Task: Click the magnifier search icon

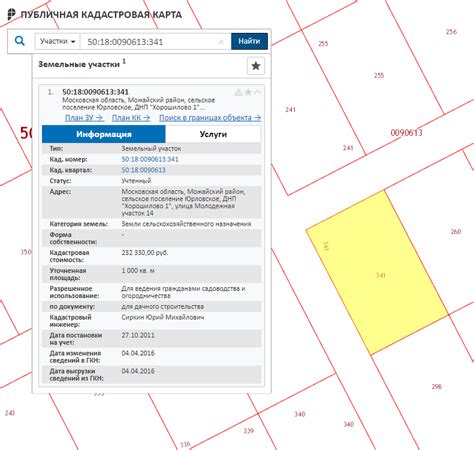Action: (20, 41)
